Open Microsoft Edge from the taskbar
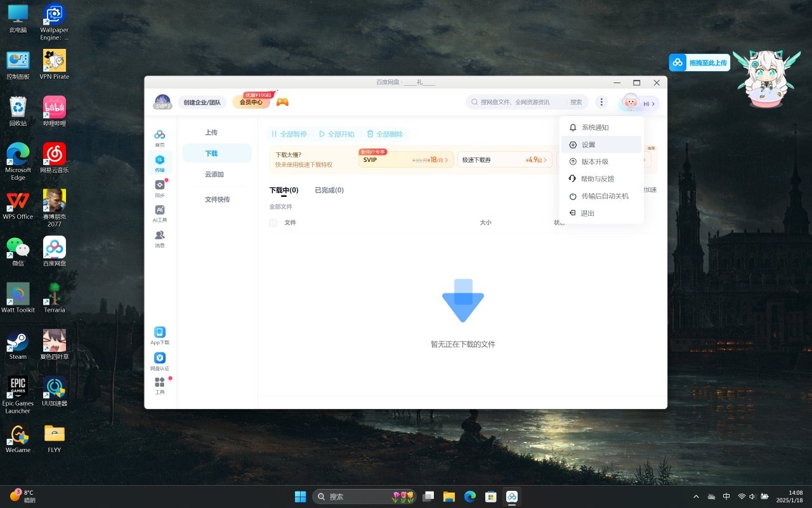Image resolution: width=812 pixels, height=508 pixels. coord(470,497)
